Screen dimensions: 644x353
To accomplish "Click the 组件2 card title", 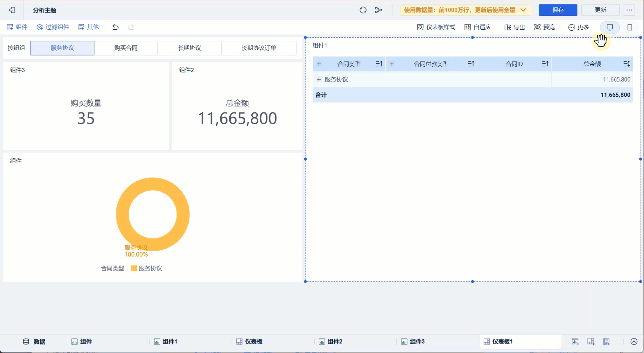I will click(187, 70).
